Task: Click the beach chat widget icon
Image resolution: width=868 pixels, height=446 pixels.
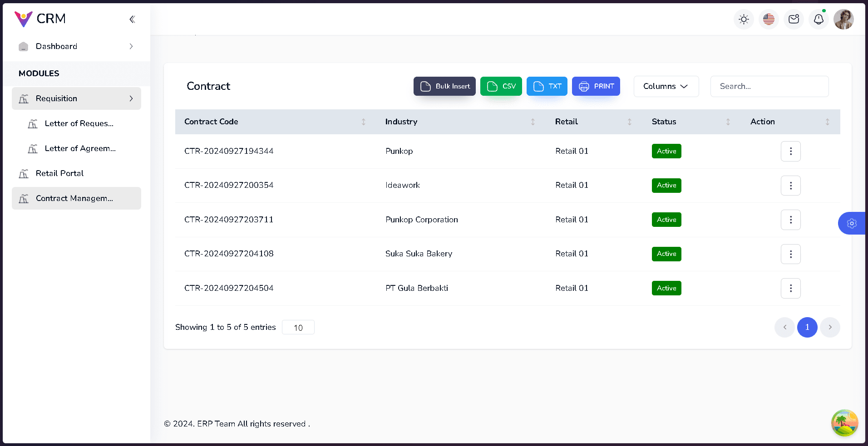Action: 844,423
